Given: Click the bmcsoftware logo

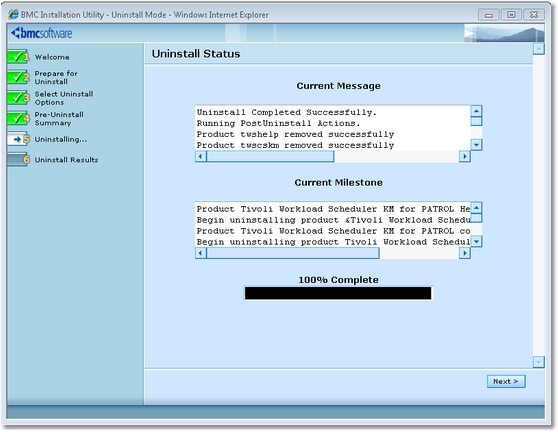Looking at the screenshot, I should (42, 33).
